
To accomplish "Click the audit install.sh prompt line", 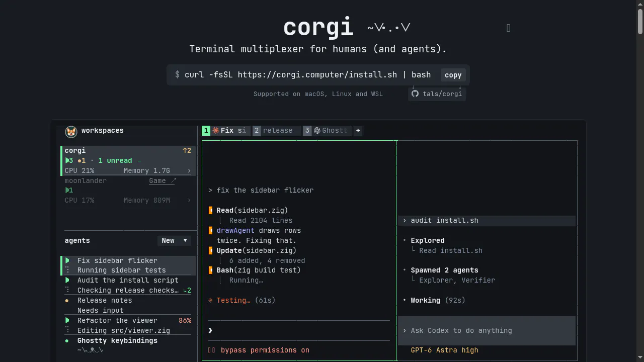I will (x=487, y=220).
